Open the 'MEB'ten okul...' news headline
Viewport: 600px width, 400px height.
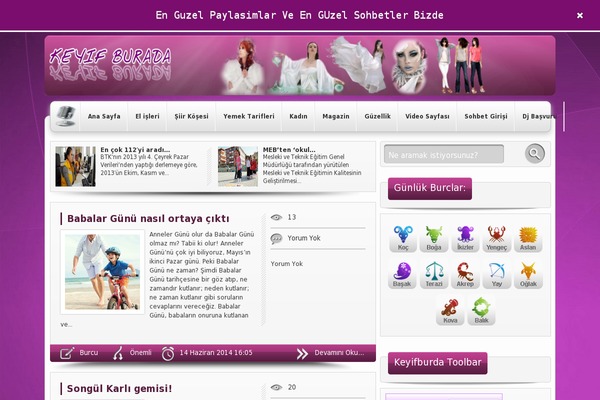[x=289, y=150]
